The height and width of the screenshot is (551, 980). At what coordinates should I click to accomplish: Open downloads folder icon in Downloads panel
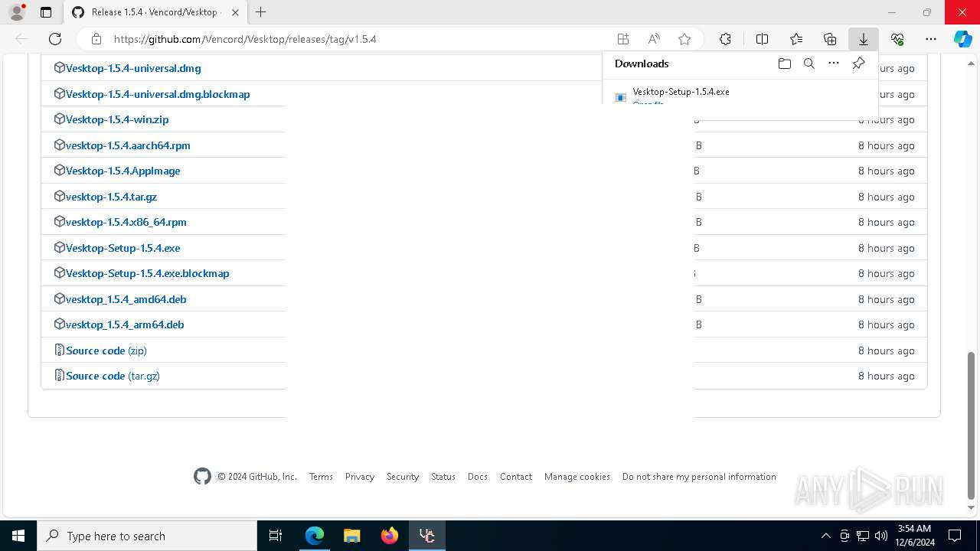tap(785, 64)
